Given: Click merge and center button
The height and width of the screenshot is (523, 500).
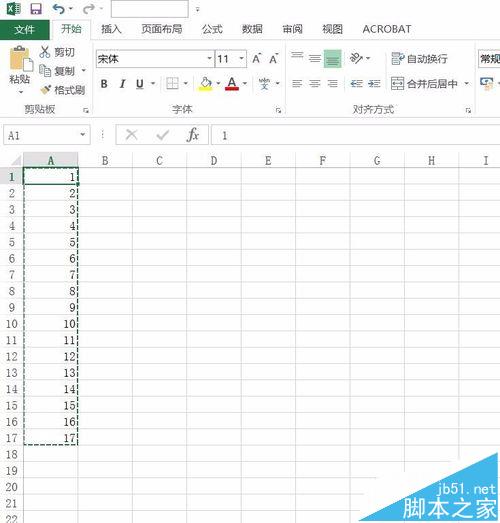Looking at the screenshot, I should pyautogui.click(x=424, y=83).
